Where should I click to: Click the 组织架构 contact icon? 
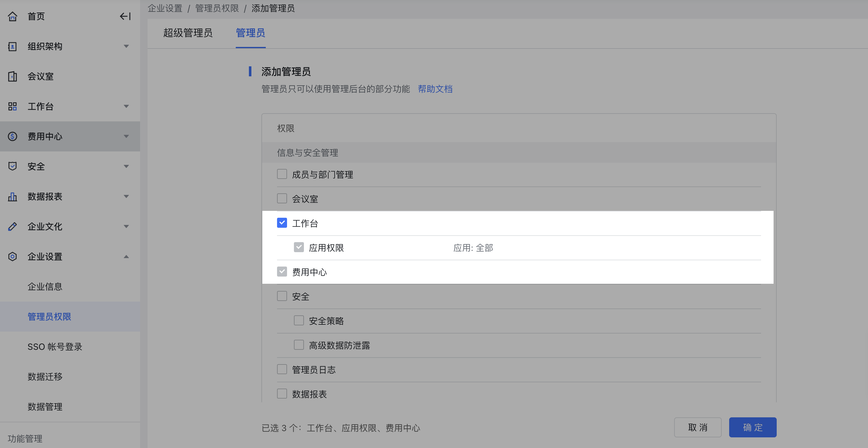tap(13, 46)
